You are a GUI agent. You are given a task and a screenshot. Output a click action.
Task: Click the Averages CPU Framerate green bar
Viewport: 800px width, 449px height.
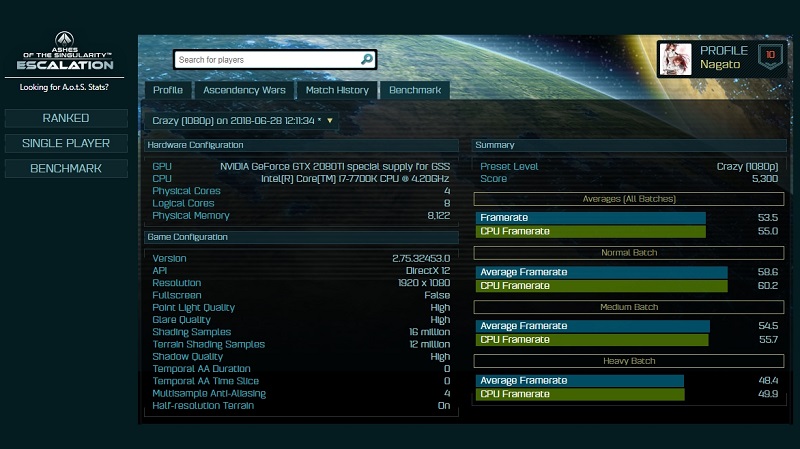click(x=591, y=232)
